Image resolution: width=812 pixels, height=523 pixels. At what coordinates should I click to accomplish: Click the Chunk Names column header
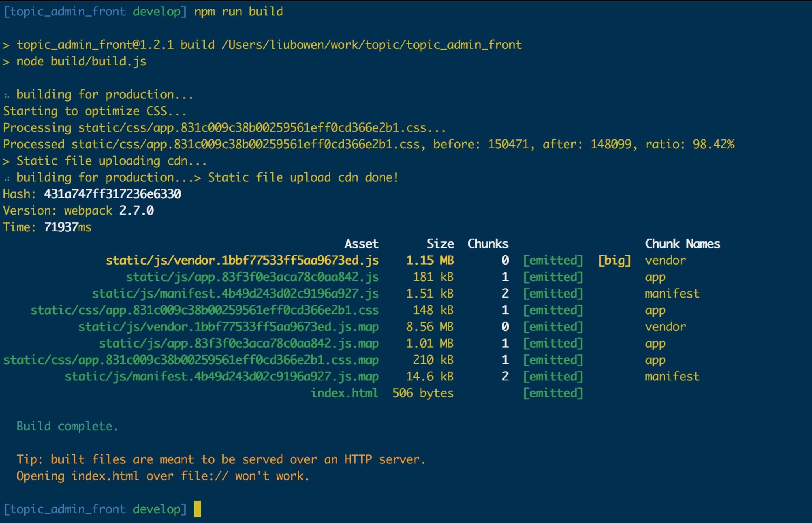pos(682,244)
